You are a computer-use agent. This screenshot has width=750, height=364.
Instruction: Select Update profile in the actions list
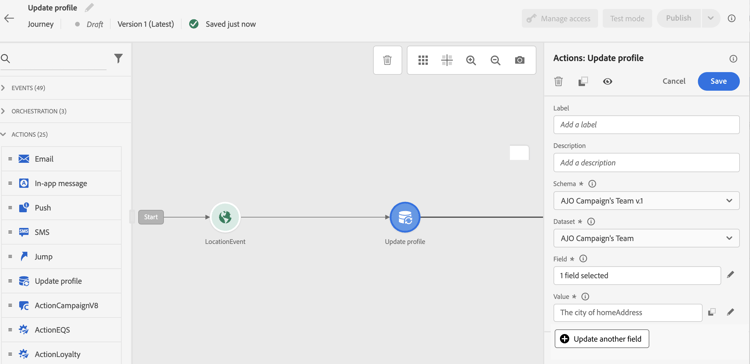61,281
